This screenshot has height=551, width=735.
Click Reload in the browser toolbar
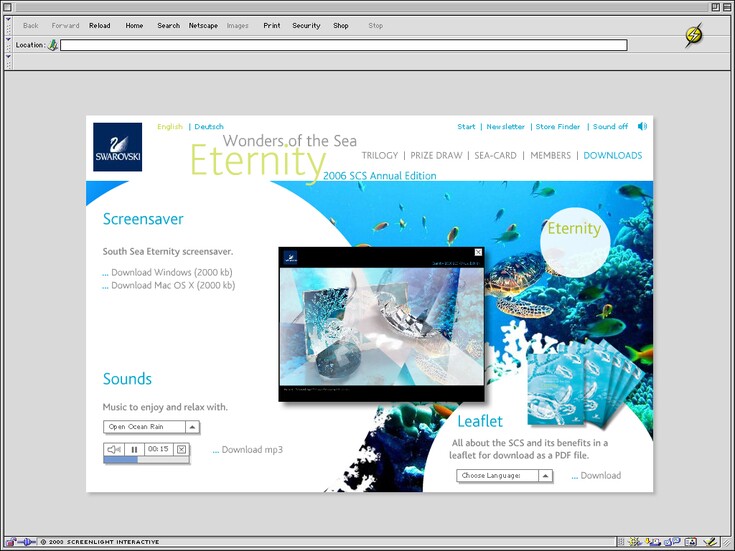click(100, 26)
